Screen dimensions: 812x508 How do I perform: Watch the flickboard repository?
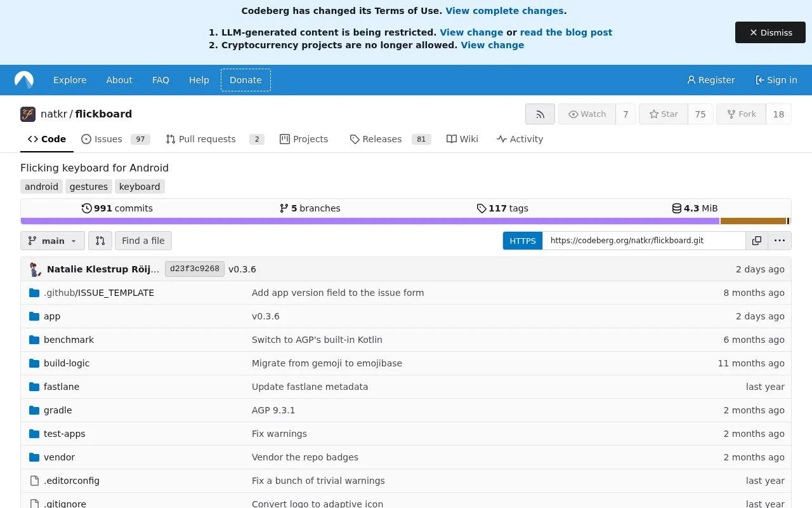click(587, 114)
